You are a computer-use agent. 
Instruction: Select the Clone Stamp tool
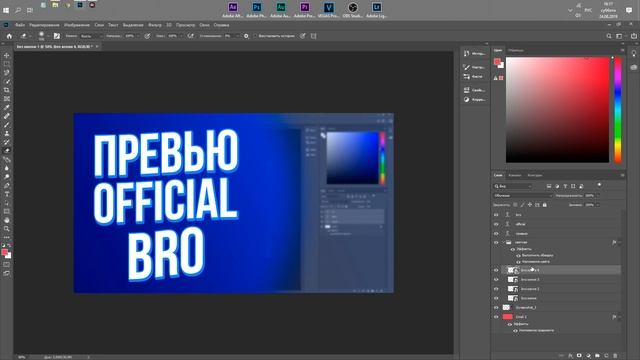[x=7, y=133]
